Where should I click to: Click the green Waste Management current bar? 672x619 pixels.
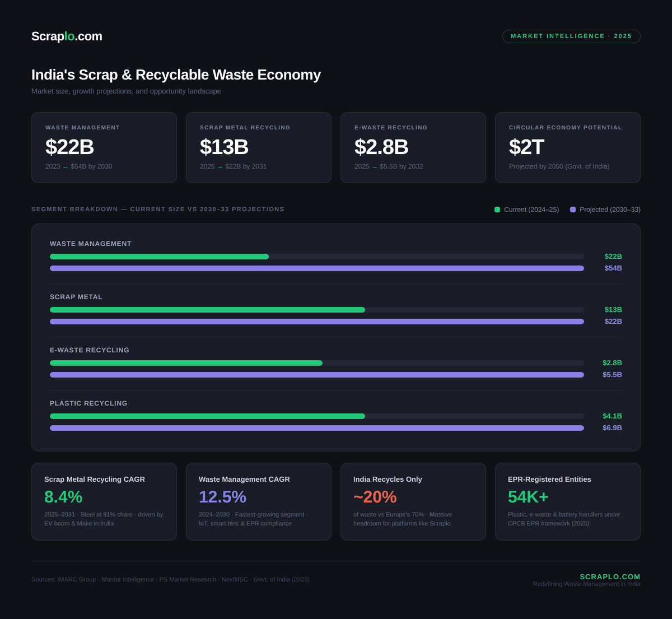159,257
